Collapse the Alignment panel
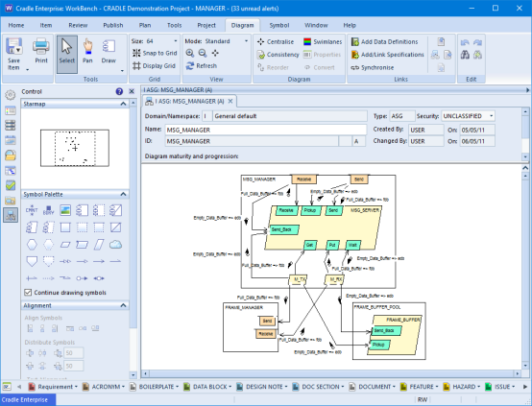The height and width of the screenshot is (406, 532). [124, 305]
